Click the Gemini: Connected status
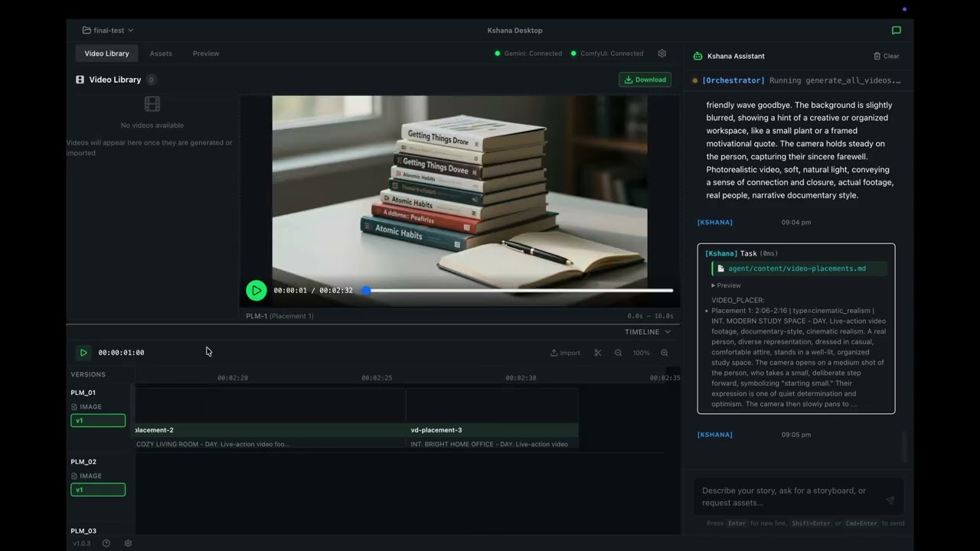 pos(528,54)
